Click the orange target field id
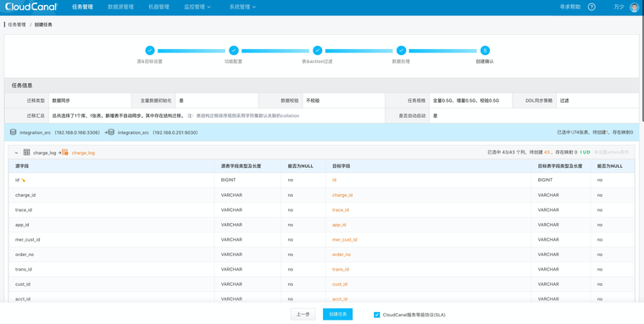644x324 pixels. (x=335, y=180)
